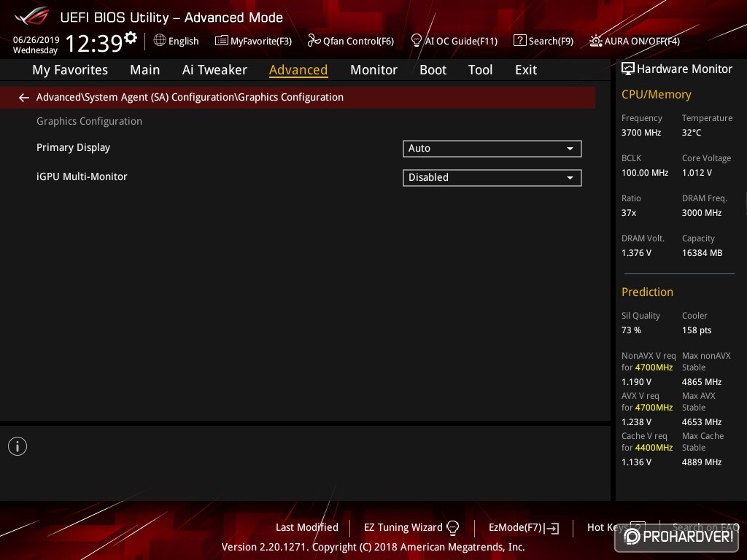Open MyFavorite(F3)
The image size is (747, 560).
coord(253,41)
